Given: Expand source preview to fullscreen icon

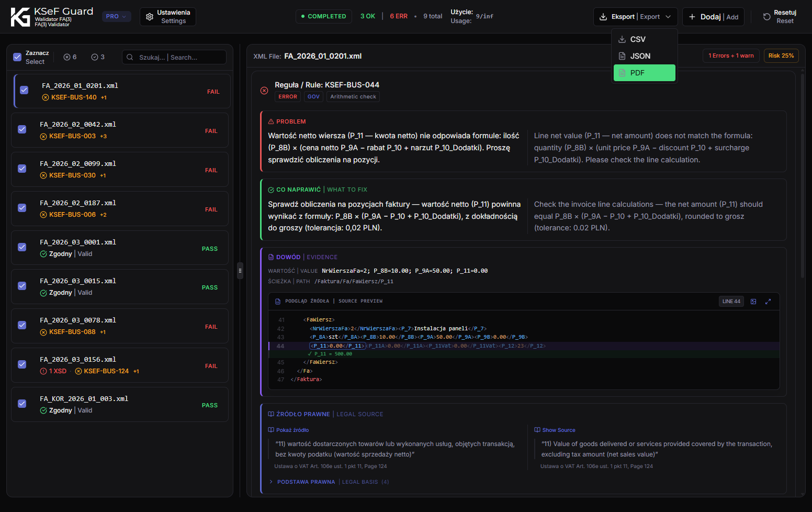Looking at the screenshot, I should (x=768, y=302).
